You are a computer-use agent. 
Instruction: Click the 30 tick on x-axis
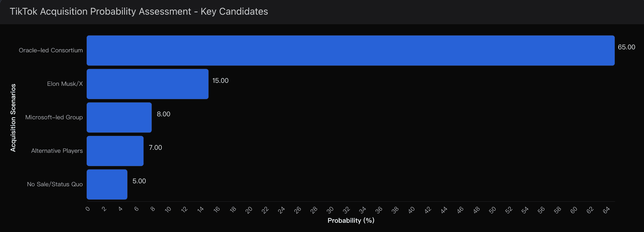pos(330,210)
